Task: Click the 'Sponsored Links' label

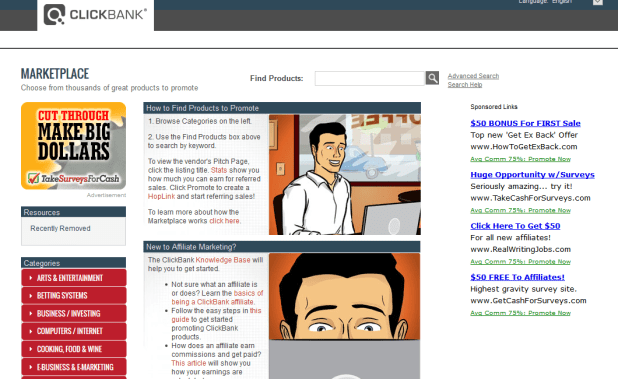Action: (x=493, y=107)
